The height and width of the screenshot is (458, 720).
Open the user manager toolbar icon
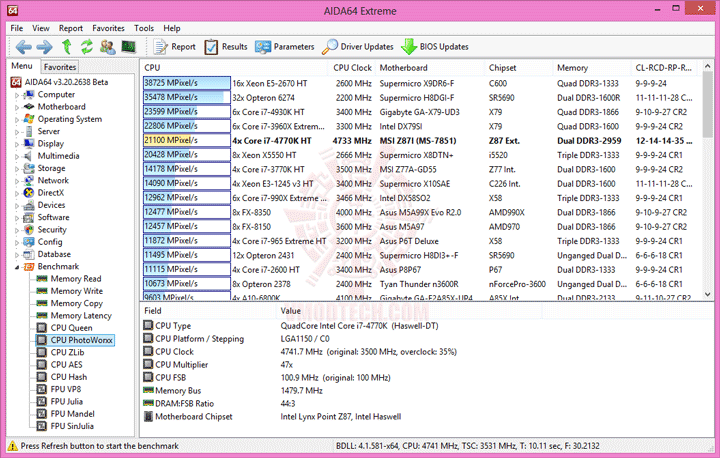107,47
